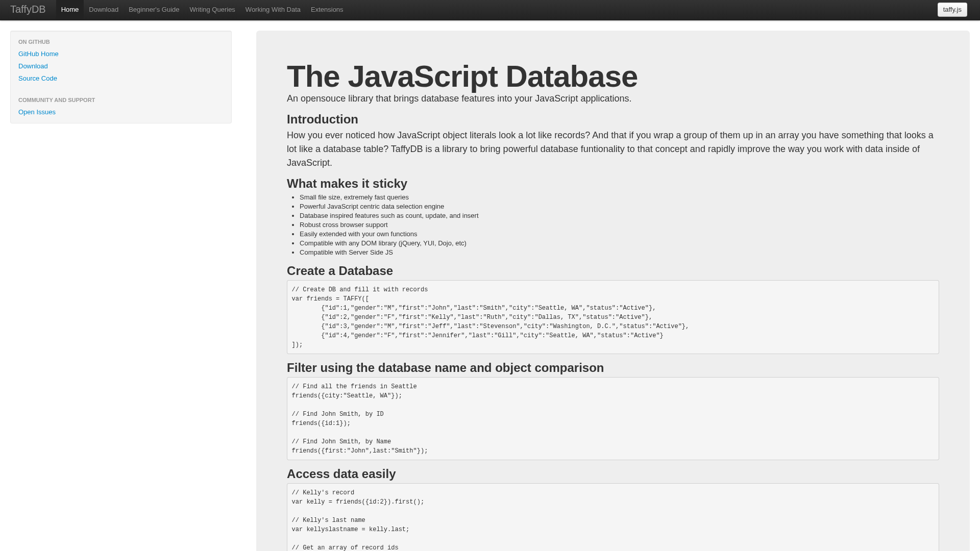This screenshot has height=551, width=980.
Task: Click the TaffyDB brand logo text
Action: (x=28, y=10)
